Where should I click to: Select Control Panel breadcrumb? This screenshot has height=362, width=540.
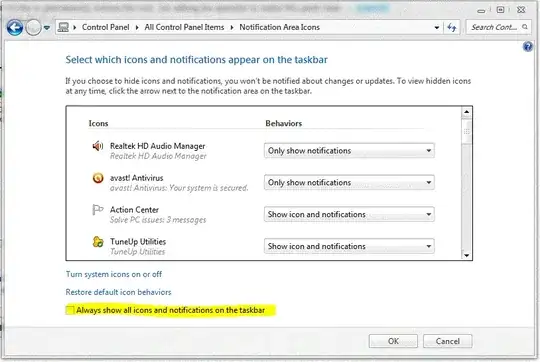pos(105,27)
